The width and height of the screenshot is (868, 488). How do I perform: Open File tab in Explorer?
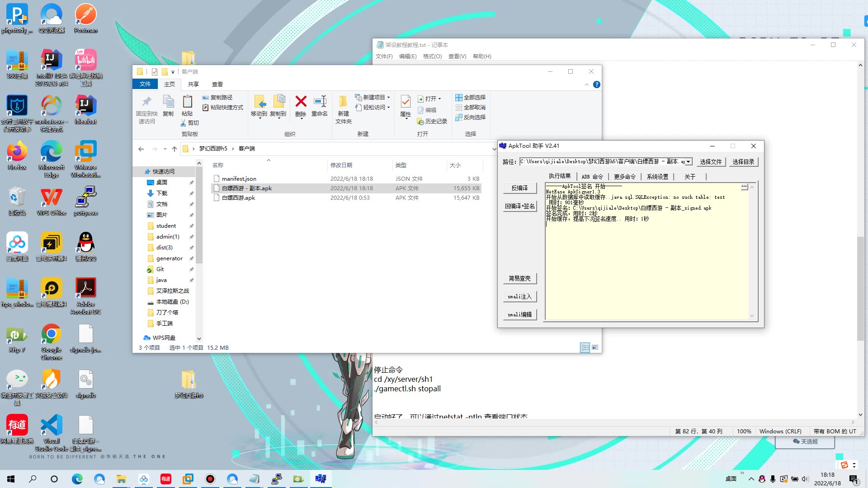tap(145, 84)
